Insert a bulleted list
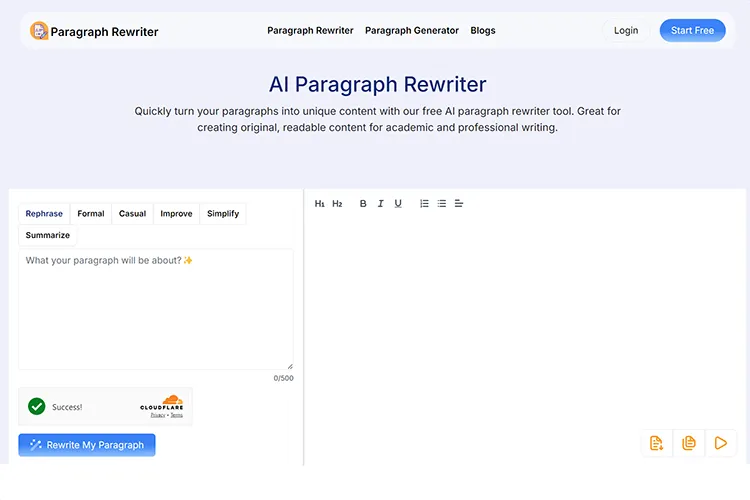750x500 pixels. coord(441,204)
